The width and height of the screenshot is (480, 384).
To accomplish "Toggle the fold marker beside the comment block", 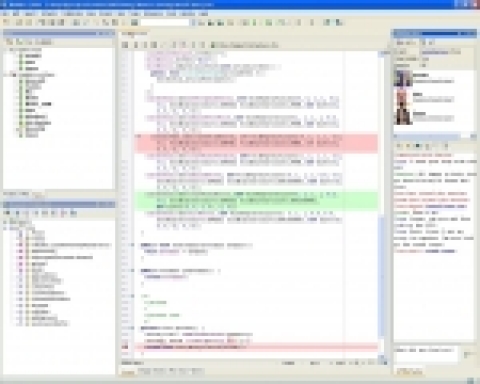I will point(133,296).
